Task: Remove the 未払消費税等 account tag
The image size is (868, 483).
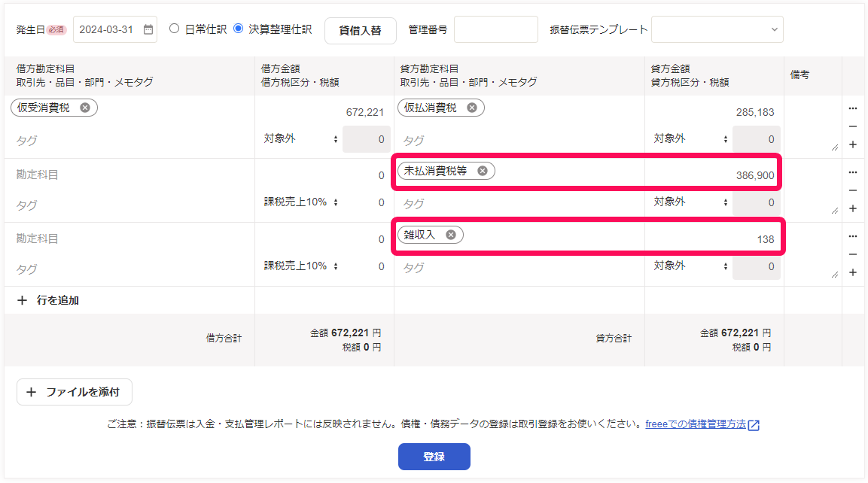Action: 482,171
